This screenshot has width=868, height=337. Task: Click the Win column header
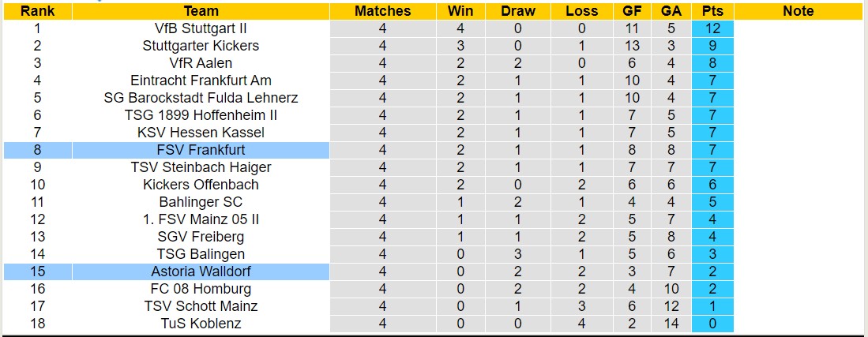[460, 11]
